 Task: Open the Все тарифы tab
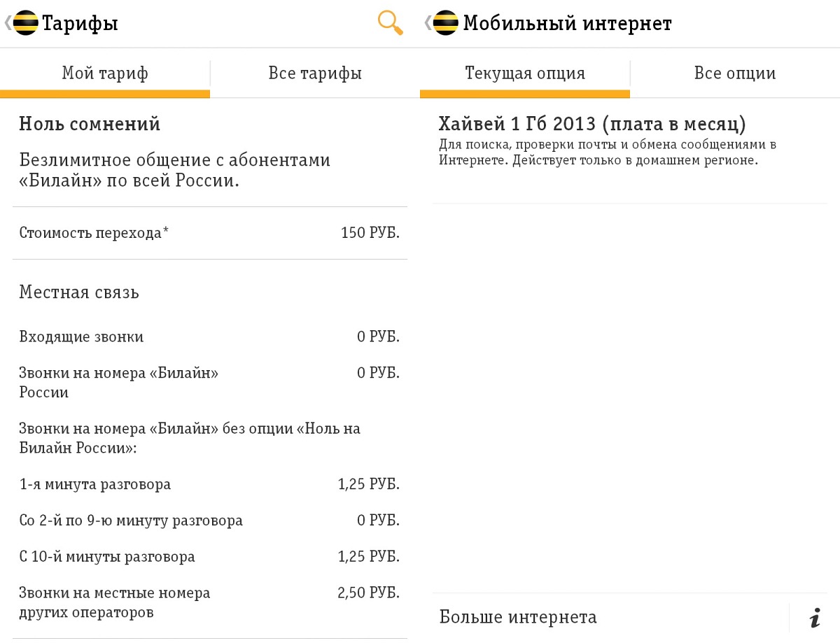coord(315,73)
